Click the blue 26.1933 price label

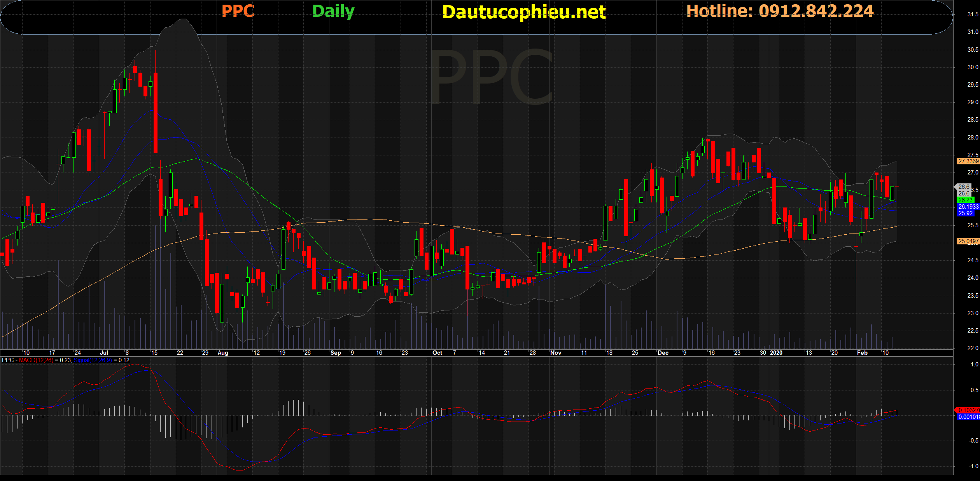(968, 207)
